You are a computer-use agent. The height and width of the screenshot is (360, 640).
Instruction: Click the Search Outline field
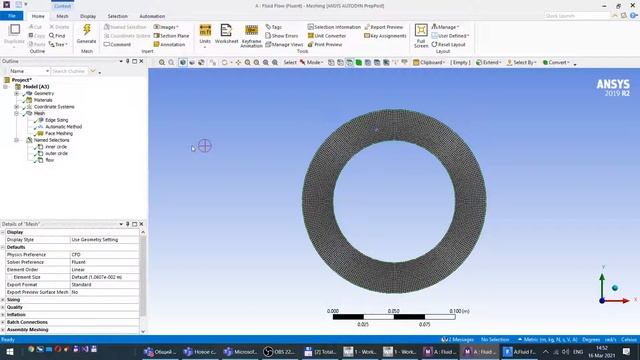pos(69,71)
